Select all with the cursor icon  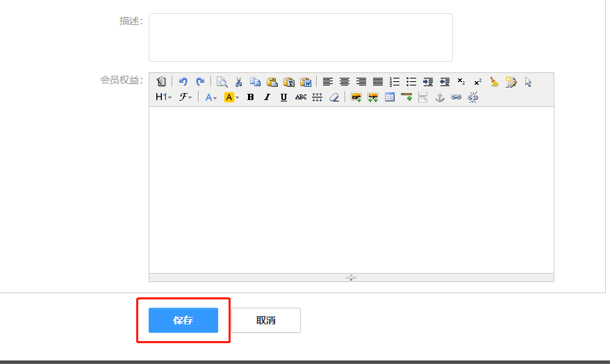click(x=528, y=82)
